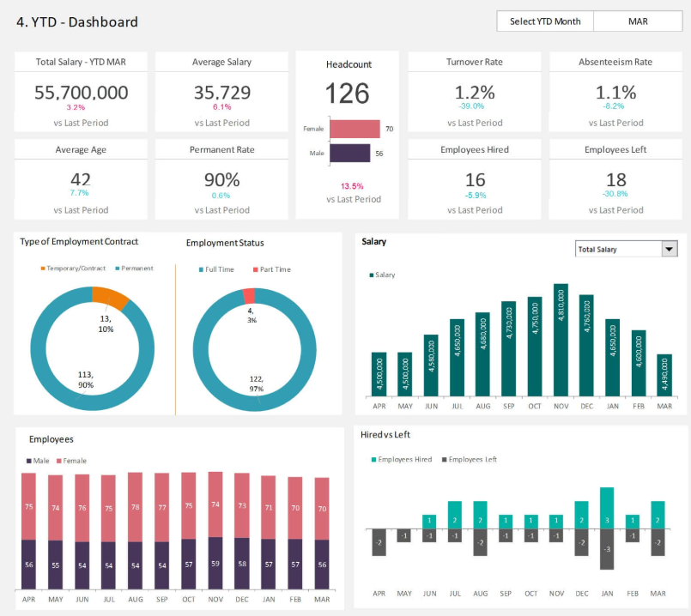The height and width of the screenshot is (616, 691).
Task: Click the Female legend marker in Employees
Action: pos(58,461)
